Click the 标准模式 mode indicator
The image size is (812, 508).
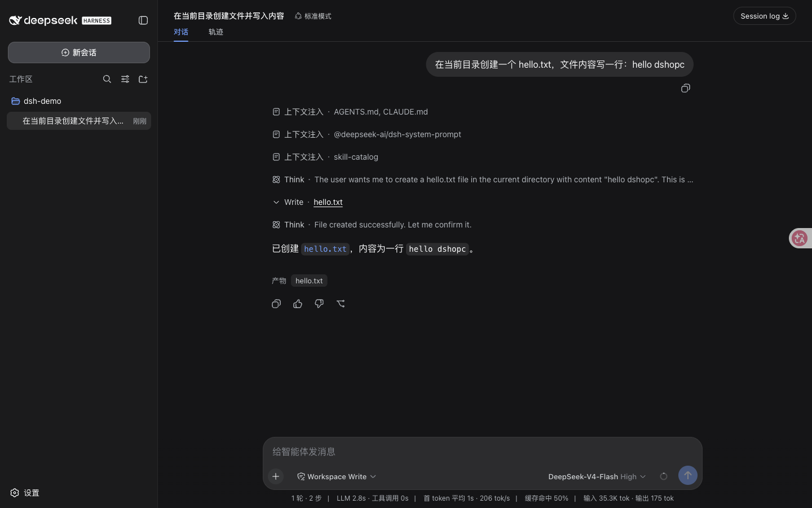313,16
